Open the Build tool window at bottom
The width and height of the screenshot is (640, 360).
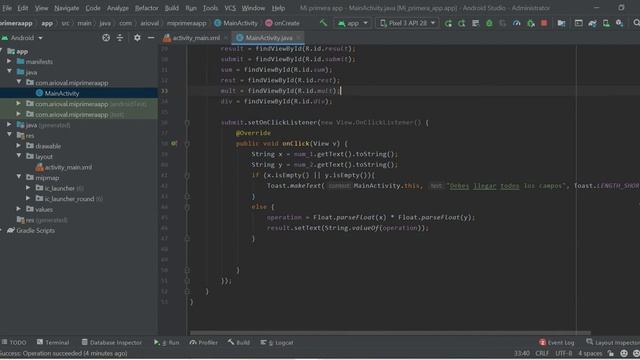pos(239,342)
